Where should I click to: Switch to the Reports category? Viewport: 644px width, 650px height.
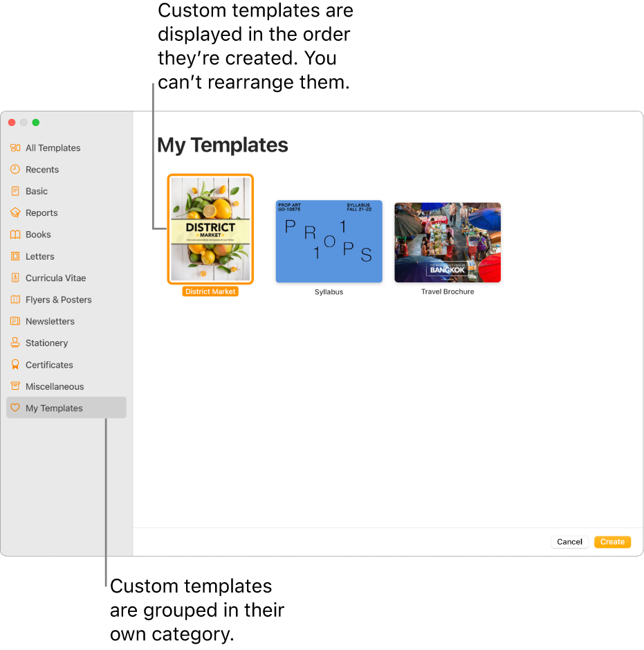pyautogui.click(x=42, y=213)
